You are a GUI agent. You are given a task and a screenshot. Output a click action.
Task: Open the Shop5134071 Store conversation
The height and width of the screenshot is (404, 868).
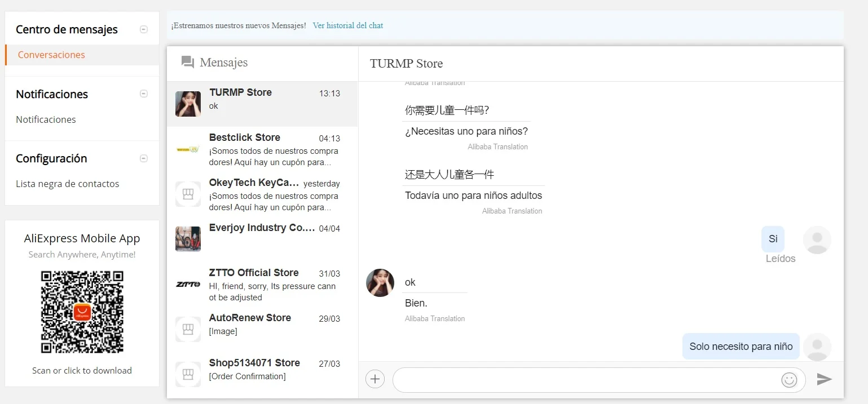262,375
